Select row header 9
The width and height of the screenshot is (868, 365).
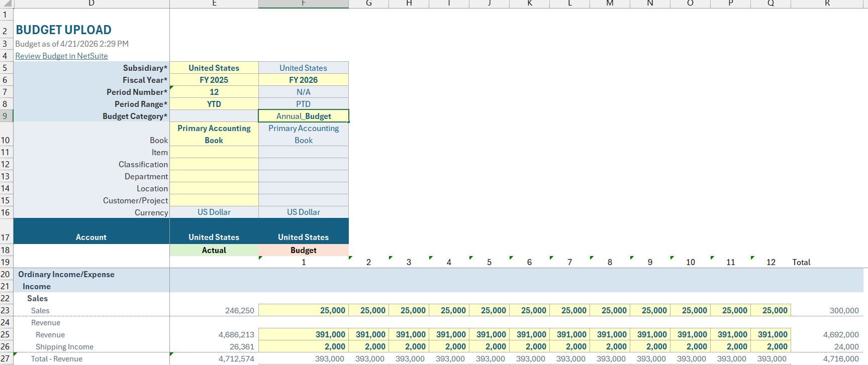click(x=6, y=116)
